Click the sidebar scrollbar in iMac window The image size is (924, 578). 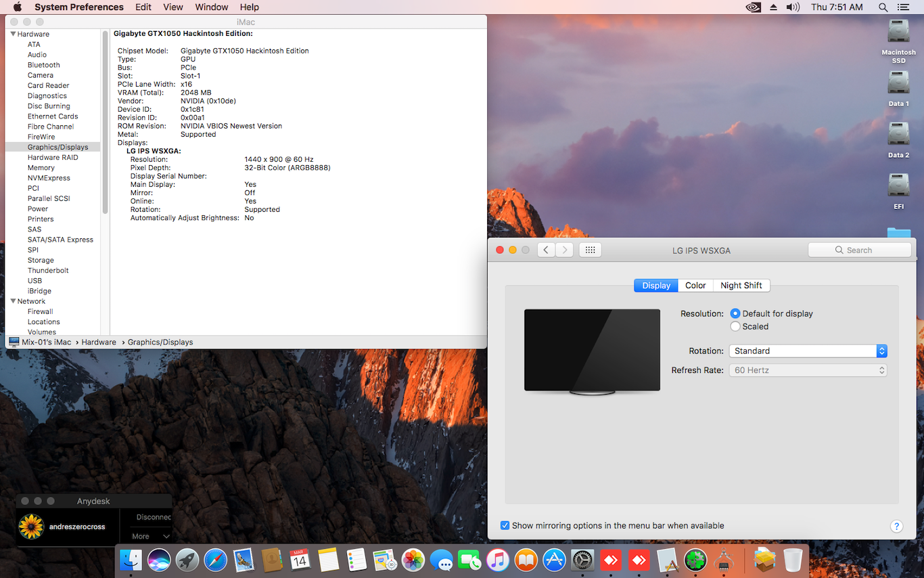106,122
